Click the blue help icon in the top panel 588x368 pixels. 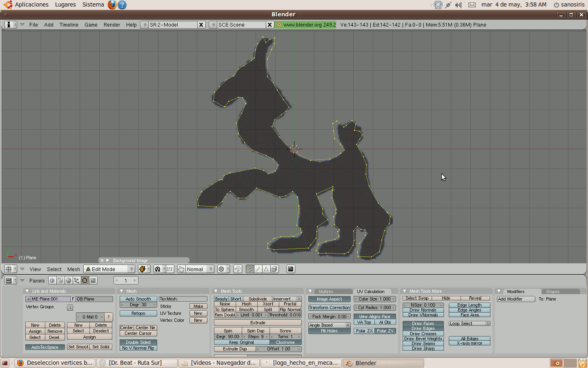pos(122,5)
